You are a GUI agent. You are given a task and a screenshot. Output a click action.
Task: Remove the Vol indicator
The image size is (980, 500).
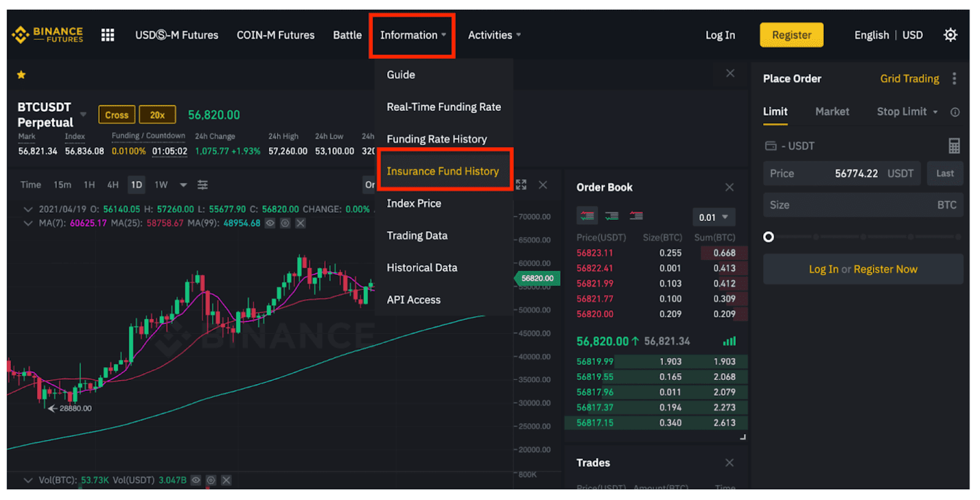226,480
